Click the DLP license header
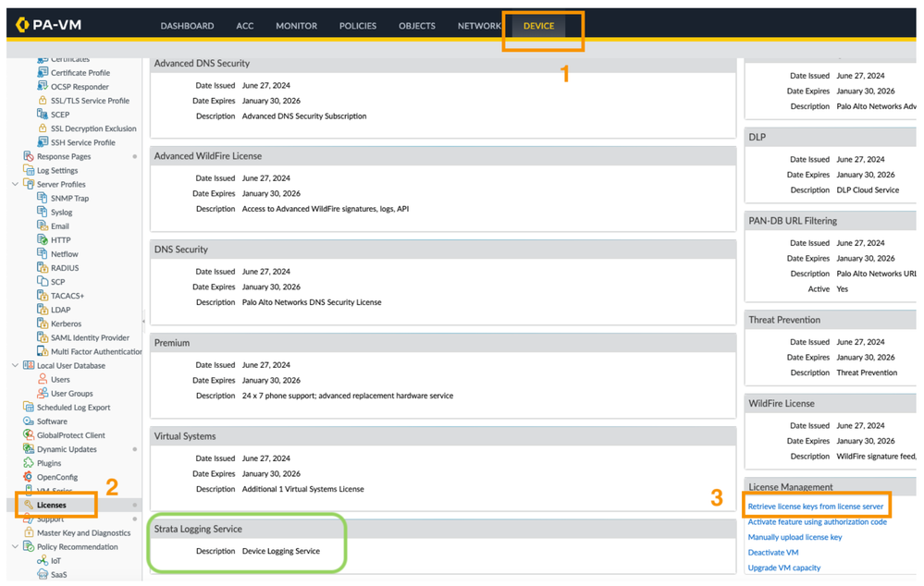The height and width of the screenshot is (586, 924). (831, 137)
